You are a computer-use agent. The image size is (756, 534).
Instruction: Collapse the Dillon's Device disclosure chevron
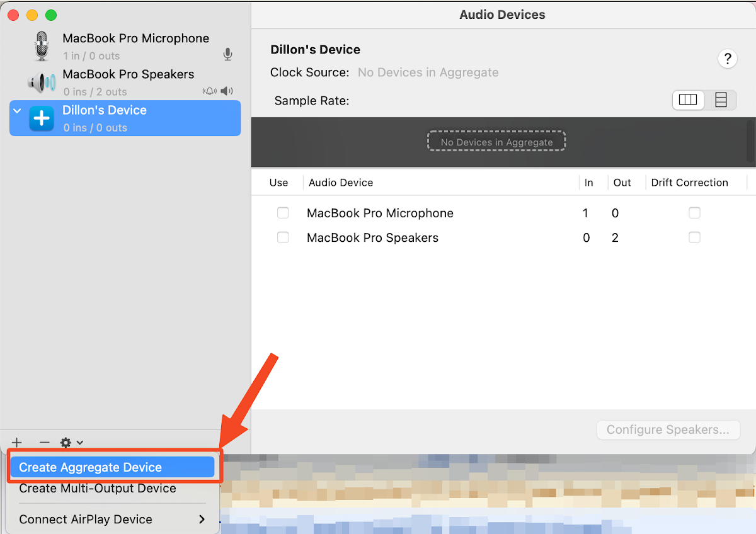(x=16, y=110)
